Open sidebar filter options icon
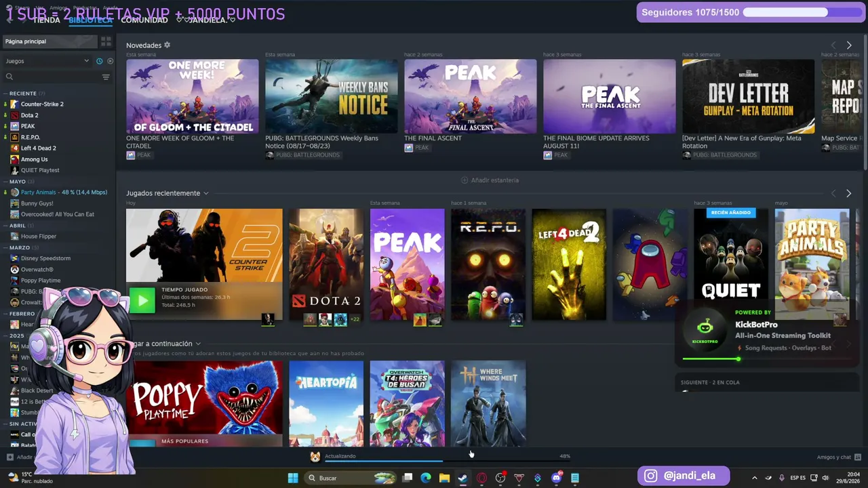Image resolution: width=868 pixels, height=488 pixels. 106,77
